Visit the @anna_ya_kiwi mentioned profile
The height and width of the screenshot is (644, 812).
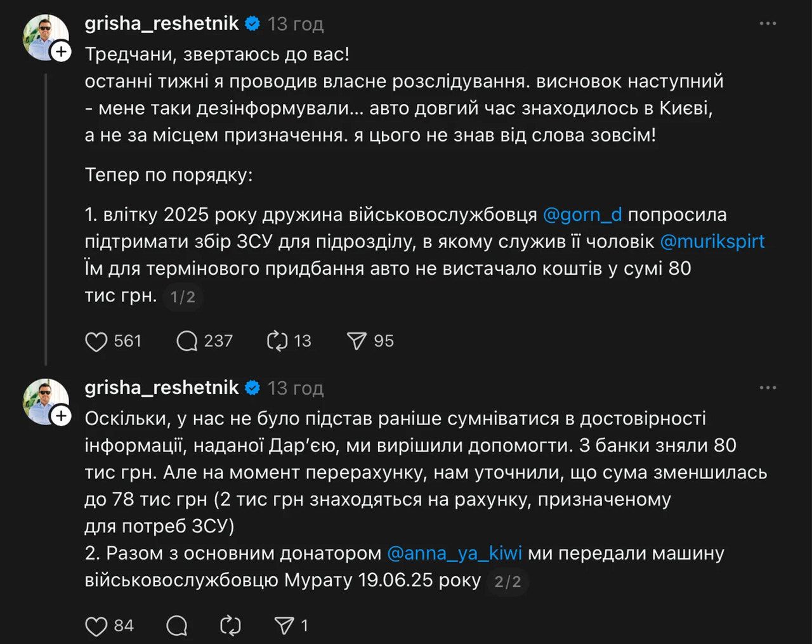click(454, 553)
